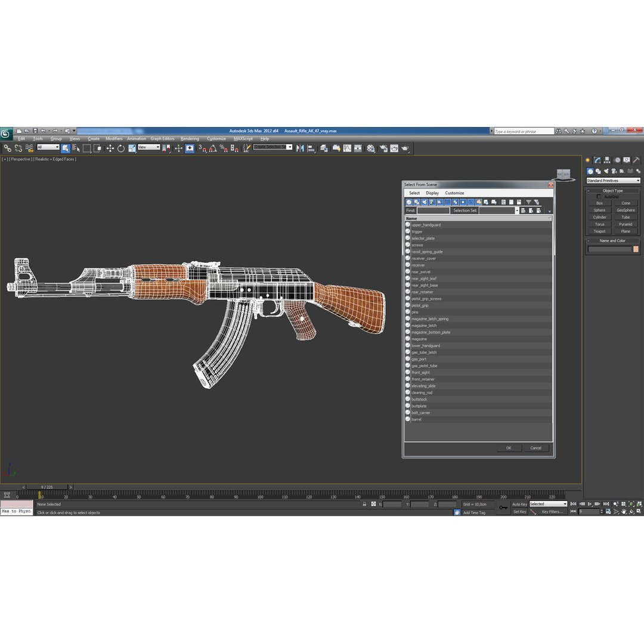Toggle 3D Snaps in toolbar

click(202, 148)
